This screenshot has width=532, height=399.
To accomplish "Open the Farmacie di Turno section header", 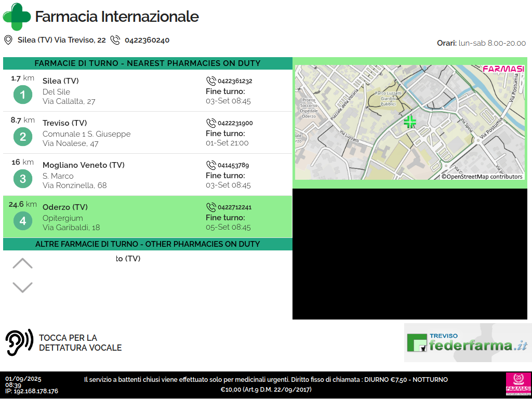I will (148, 63).
